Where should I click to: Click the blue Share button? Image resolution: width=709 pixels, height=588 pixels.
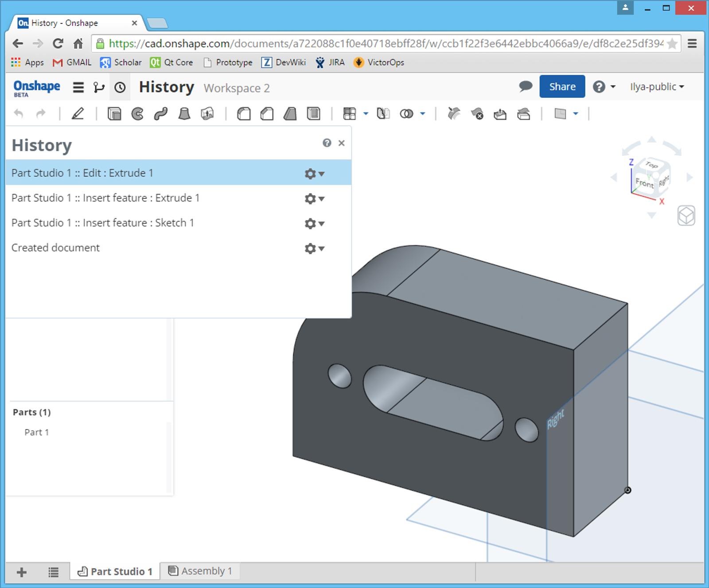[x=562, y=86]
